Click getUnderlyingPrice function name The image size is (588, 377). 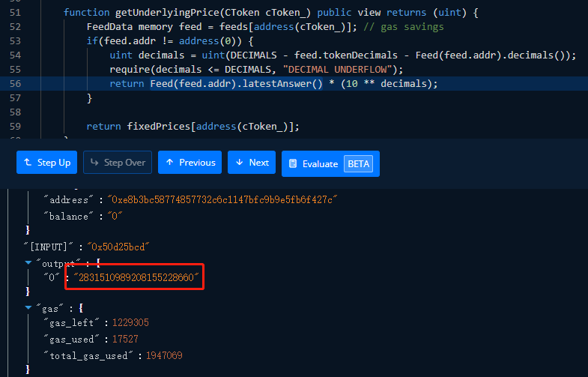point(167,13)
